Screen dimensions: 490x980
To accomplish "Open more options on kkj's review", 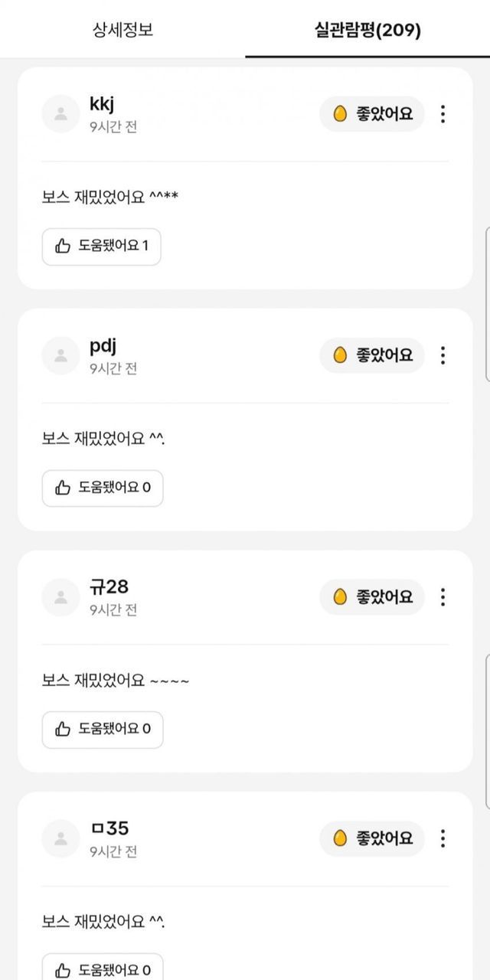I will coord(443,114).
